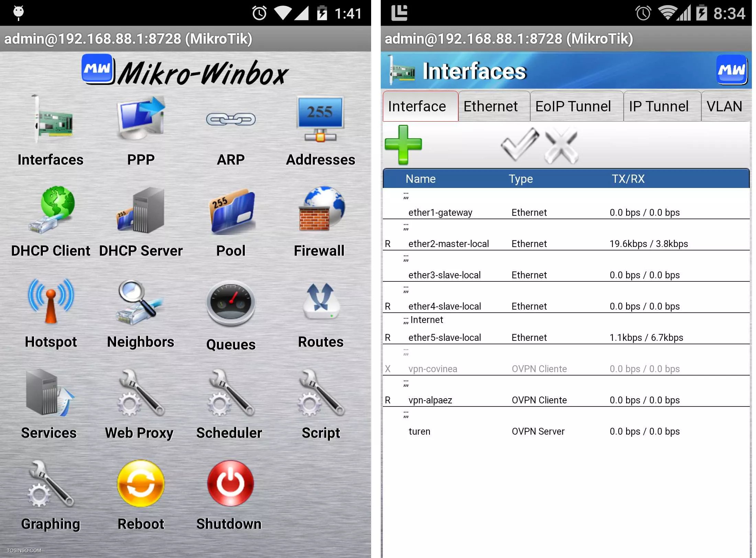Select the ether3-slave-local row
Viewport: 756px width, 558px height.
[x=566, y=266]
